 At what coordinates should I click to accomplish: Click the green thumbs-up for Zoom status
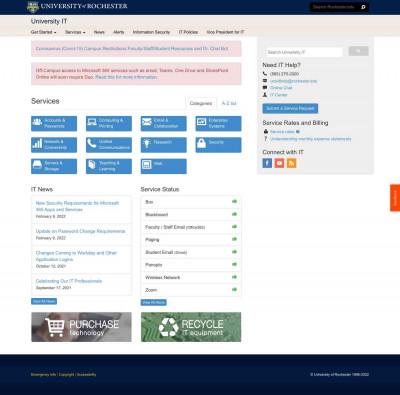234,289
